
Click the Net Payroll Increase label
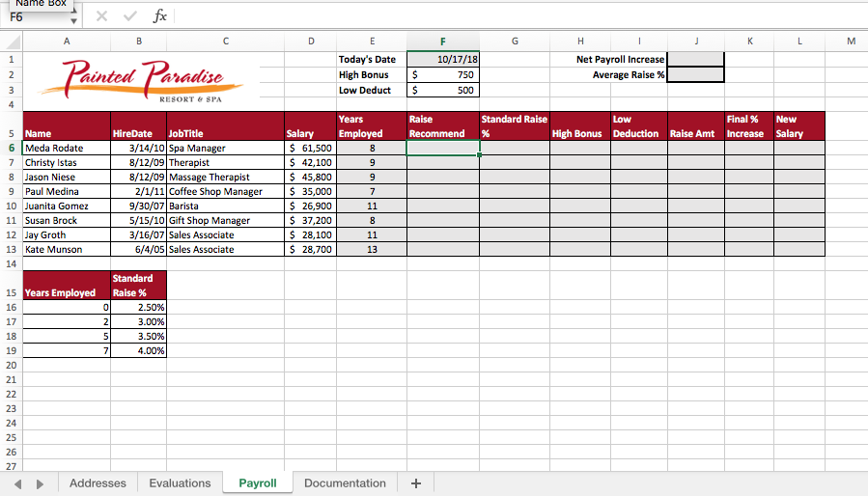point(620,59)
